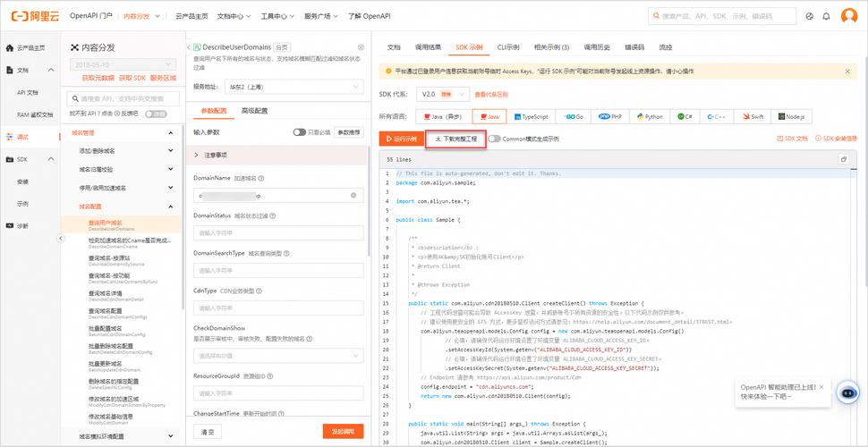Select Go language option
868x447 pixels.
click(x=574, y=117)
